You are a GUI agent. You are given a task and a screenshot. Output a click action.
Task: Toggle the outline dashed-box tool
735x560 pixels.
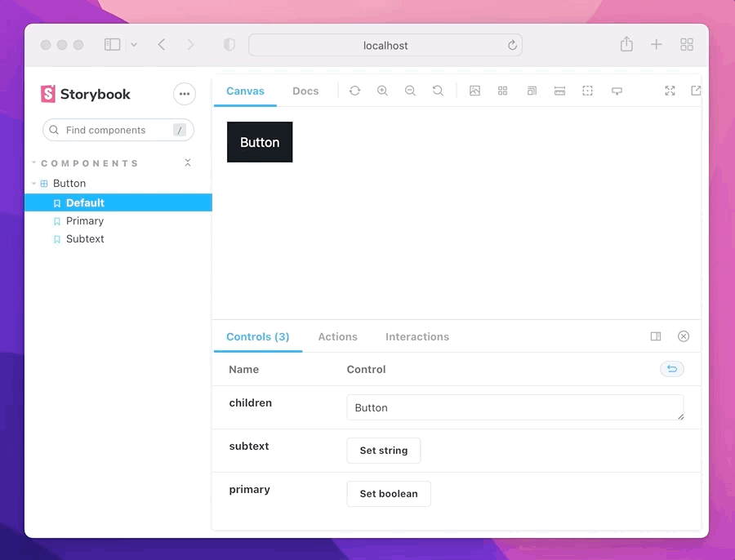(587, 91)
